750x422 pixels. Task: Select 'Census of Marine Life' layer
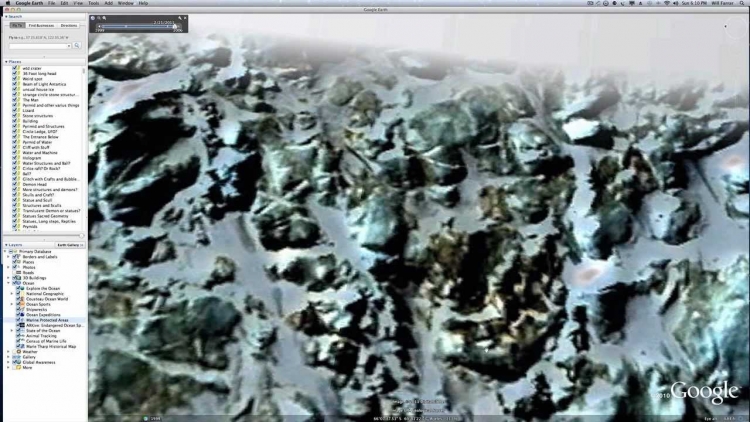point(46,341)
